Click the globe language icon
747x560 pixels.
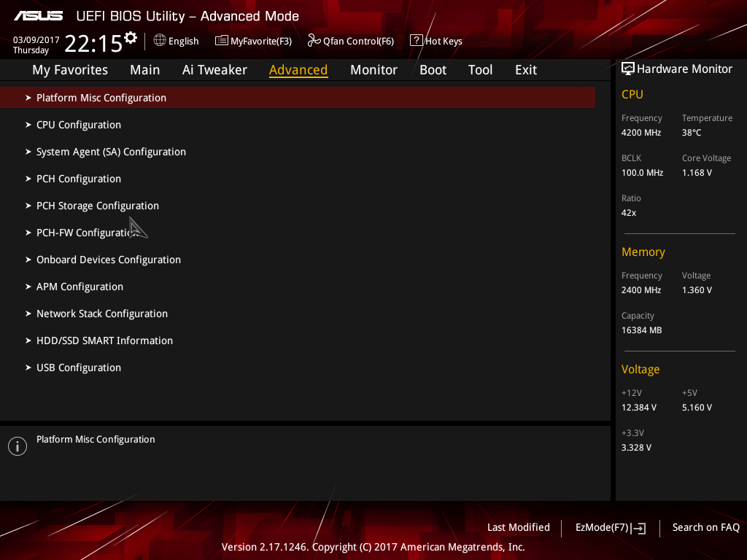click(x=160, y=41)
